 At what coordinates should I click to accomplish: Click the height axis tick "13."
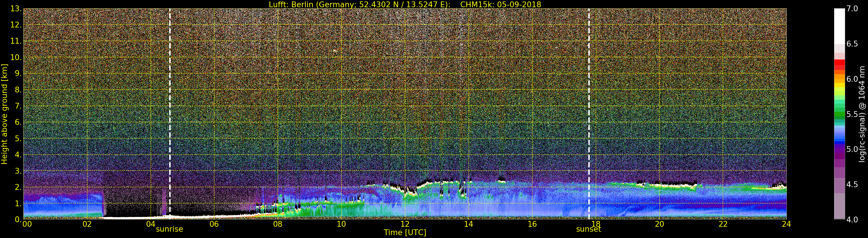click(16, 9)
